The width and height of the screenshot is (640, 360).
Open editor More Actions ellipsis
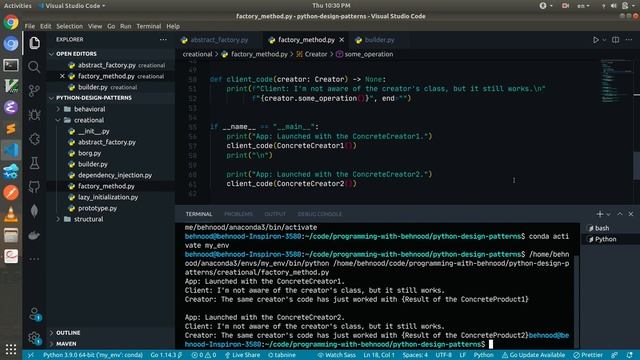(629, 40)
